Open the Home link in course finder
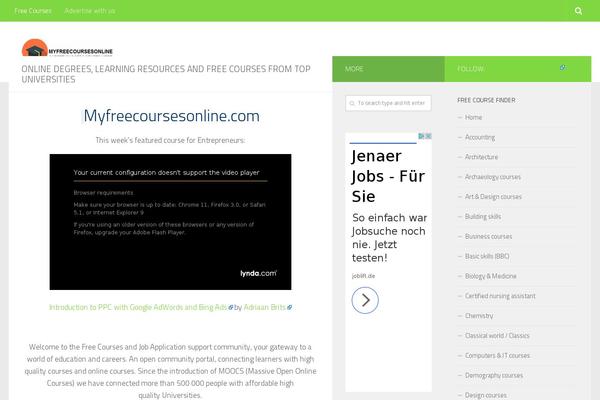Screen dimensions: 600x400 coord(473,118)
